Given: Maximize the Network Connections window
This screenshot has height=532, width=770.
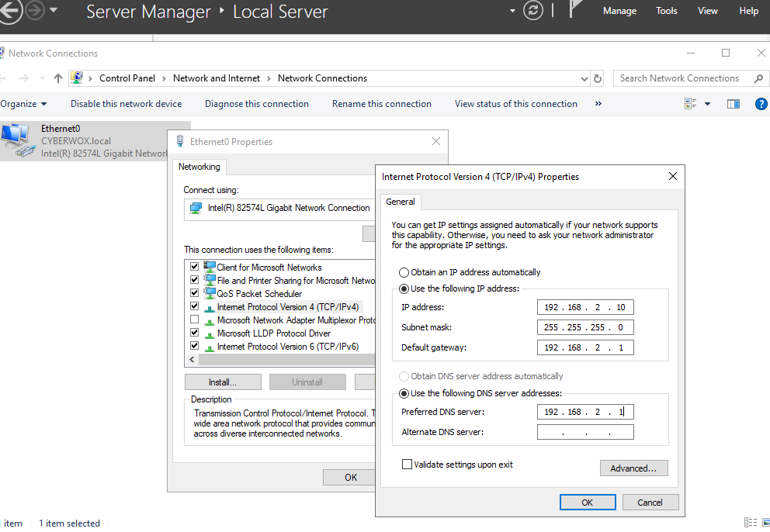Looking at the screenshot, I should coord(726,53).
